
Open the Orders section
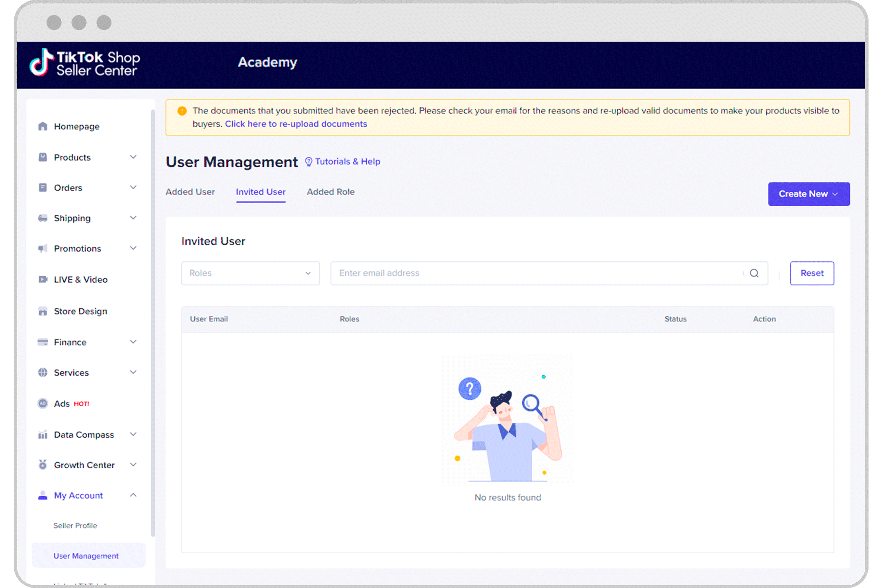[67, 188]
